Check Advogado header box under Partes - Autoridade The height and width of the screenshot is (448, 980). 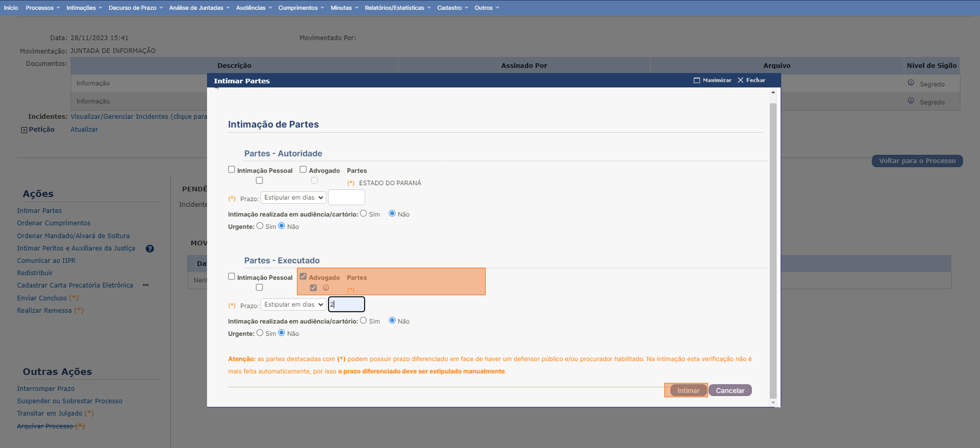click(303, 170)
